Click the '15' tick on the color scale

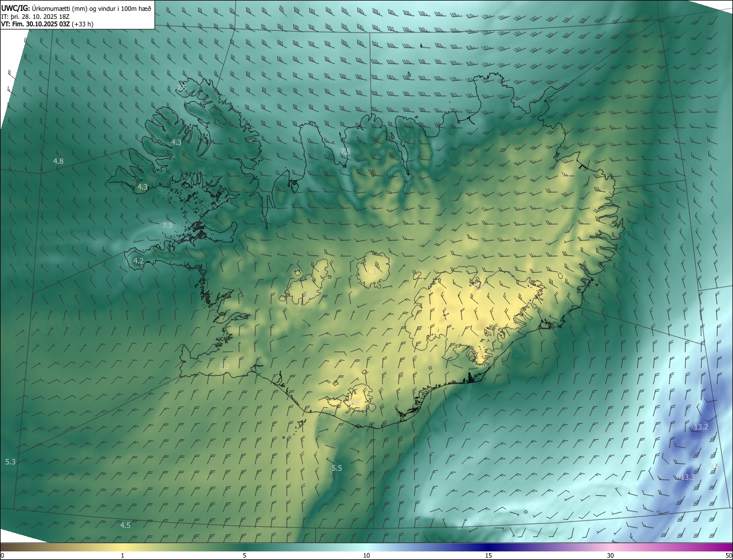click(488, 555)
